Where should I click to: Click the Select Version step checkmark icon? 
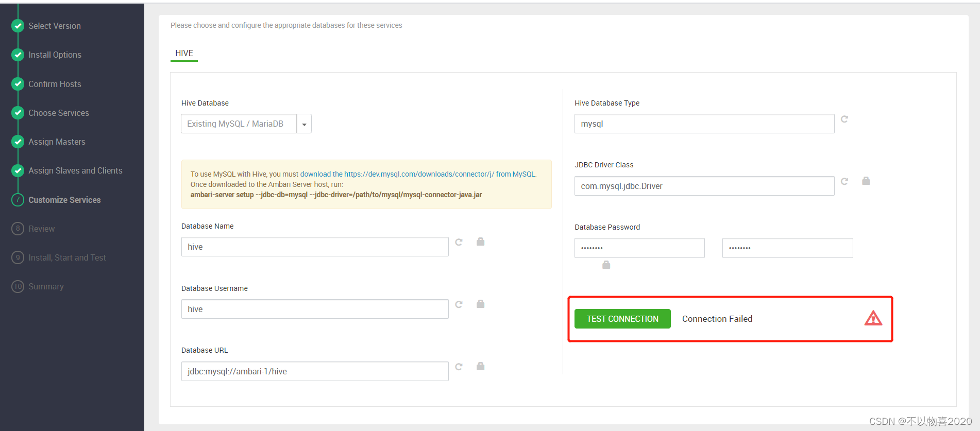click(18, 26)
